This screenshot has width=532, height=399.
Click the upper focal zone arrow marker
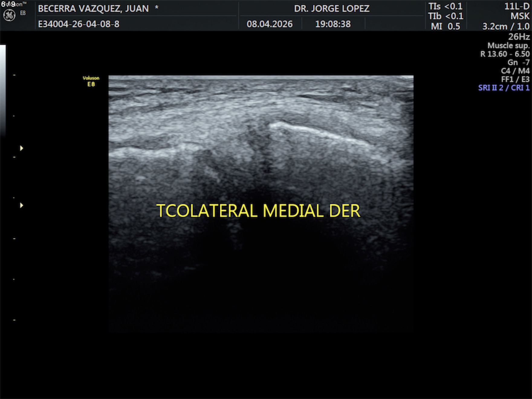21,148
